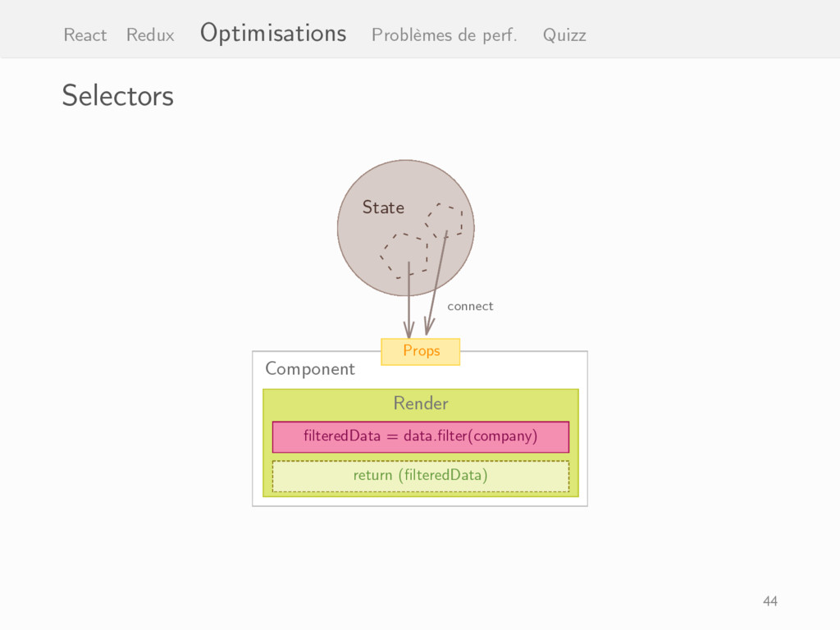
Task: Click the State circle label
Action: point(383,208)
